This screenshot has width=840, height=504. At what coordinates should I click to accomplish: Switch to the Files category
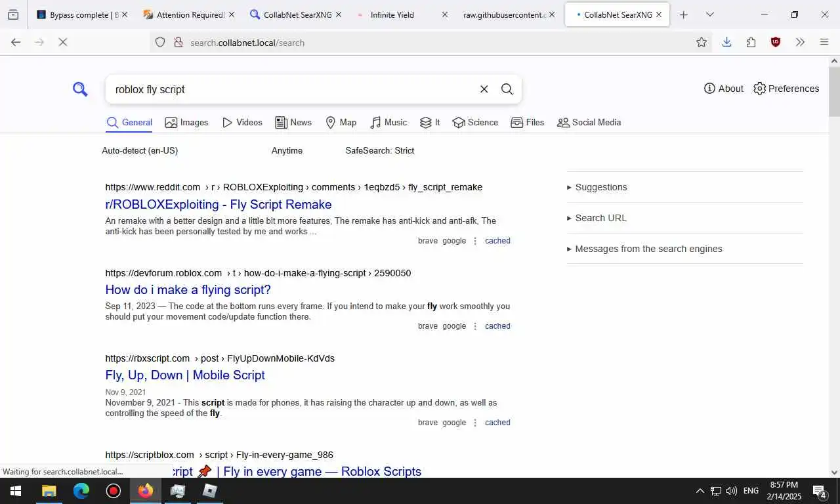click(x=528, y=123)
